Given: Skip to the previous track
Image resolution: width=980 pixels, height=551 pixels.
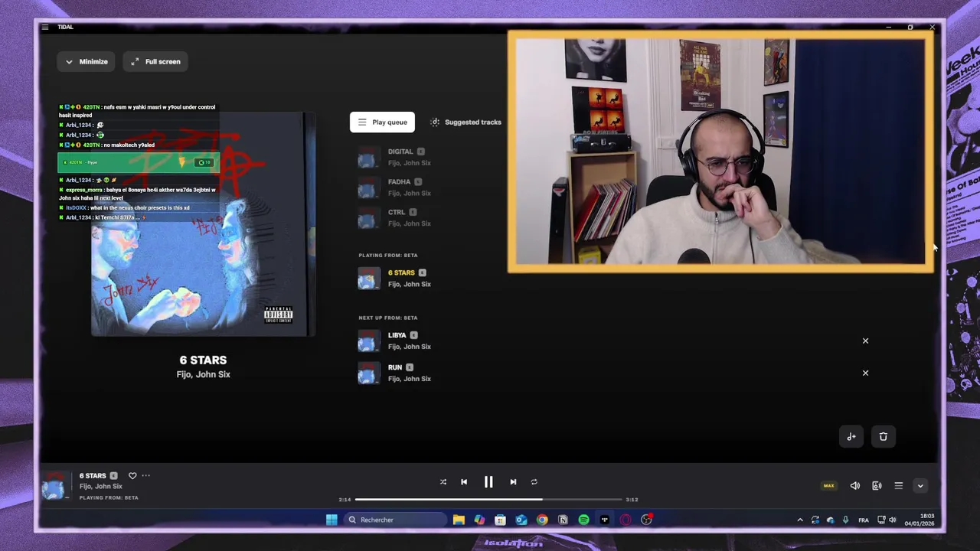Looking at the screenshot, I should pos(464,482).
